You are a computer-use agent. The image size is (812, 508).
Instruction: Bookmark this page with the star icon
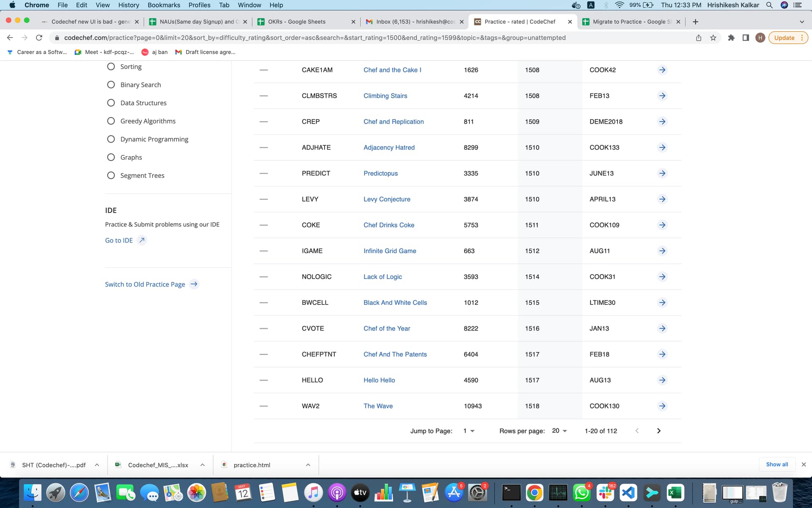click(713, 38)
